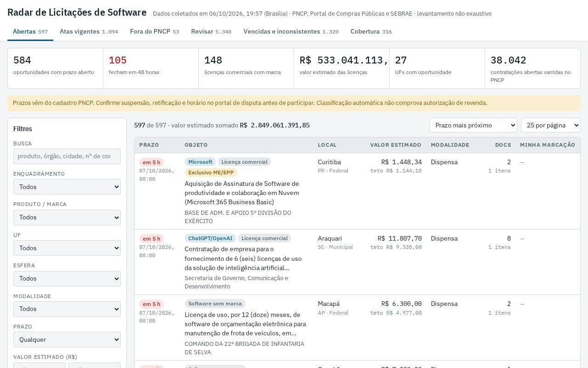Image resolution: width=588 pixels, height=368 pixels.
Task: Click the Modalidade column header in table
Action: [450, 145]
